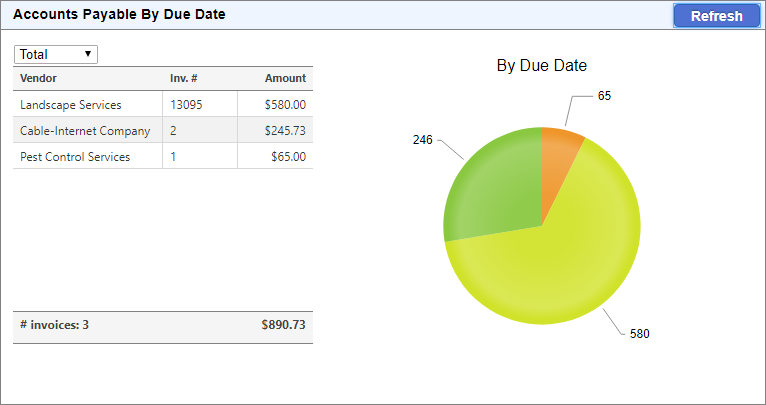Click the $580.00 amount cell
This screenshot has width=766, height=405.
click(285, 104)
